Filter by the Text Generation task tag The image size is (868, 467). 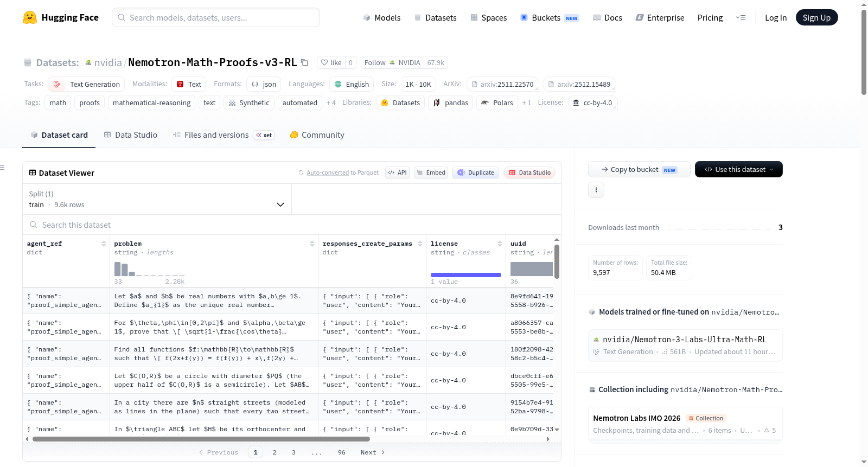86,84
